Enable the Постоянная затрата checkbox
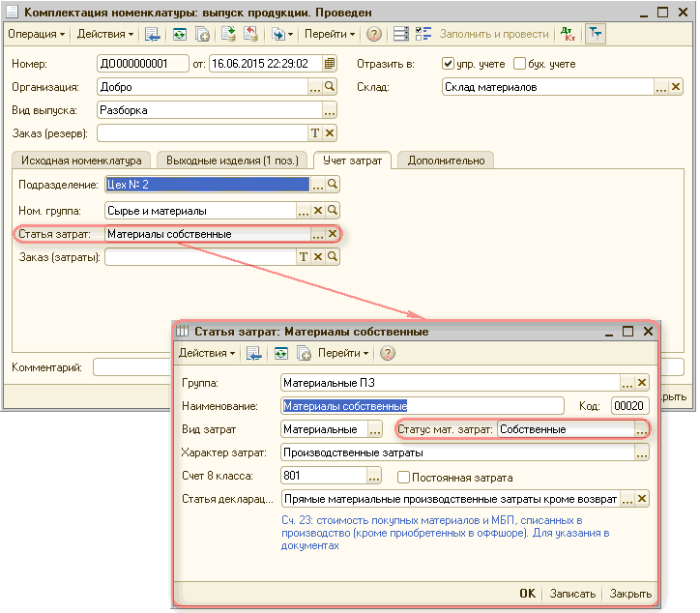The height and width of the screenshot is (613, 700). pyautogui.click(x=403, y=478)
